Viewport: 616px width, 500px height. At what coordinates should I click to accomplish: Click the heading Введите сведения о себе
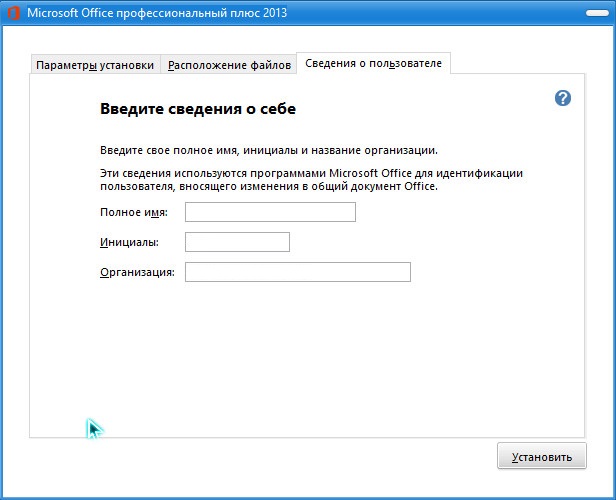click(x=198, y=109)
